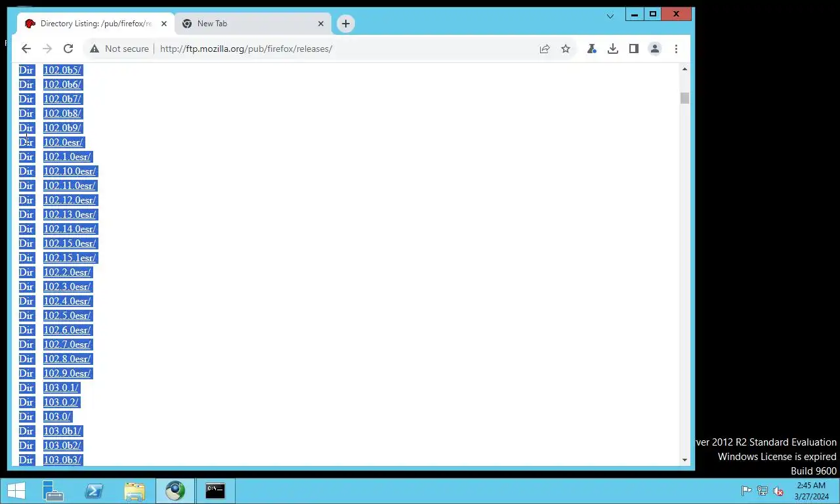The height and width of the screenshot is (504, 840).
Task: Click the scrollbar down arrow
Action: click(685, 460)
